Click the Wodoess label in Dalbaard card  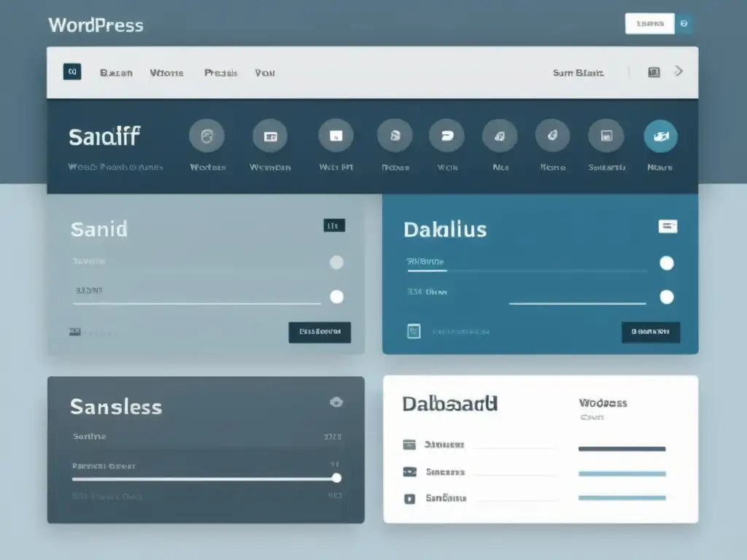click(603, 402)
